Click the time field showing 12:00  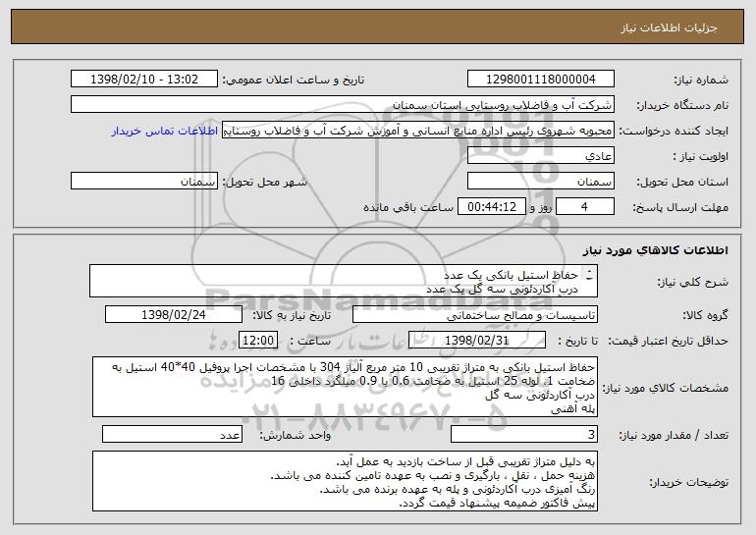point(258,341)
